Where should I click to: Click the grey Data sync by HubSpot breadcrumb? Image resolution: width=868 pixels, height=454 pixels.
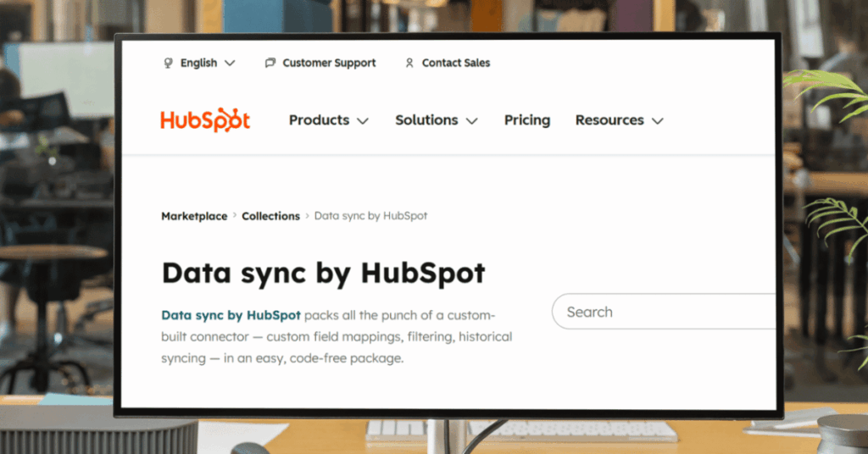point(371,216)
